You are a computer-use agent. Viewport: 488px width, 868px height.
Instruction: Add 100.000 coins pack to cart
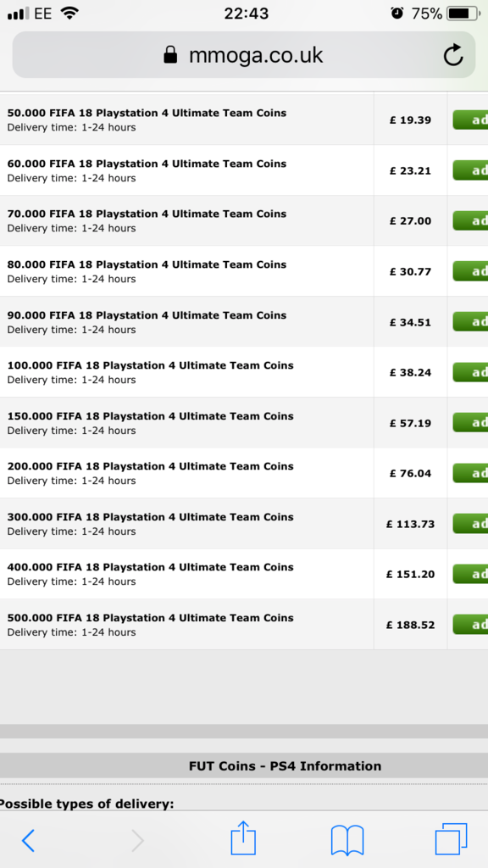(470, 372)
